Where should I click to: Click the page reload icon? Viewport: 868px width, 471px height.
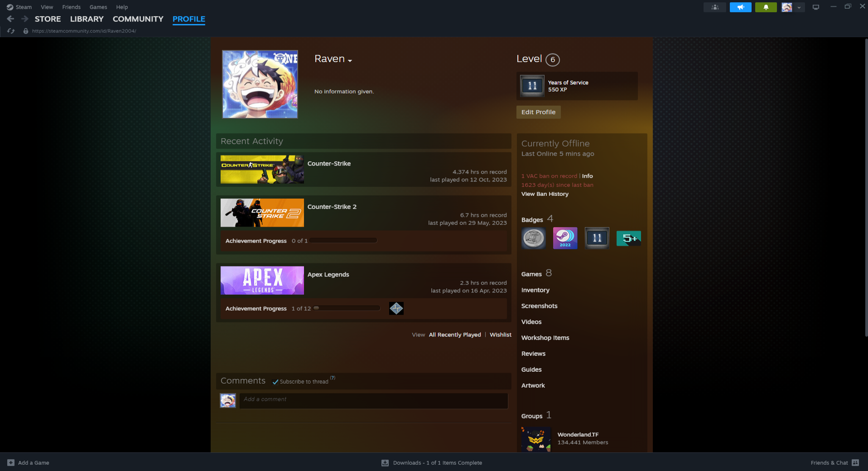pos(11,31)
